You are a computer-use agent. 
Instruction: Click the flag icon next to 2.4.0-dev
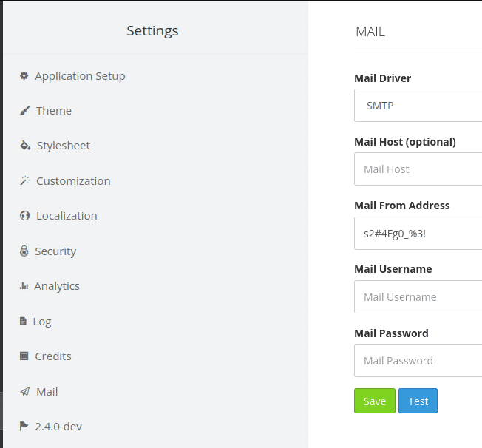24,426
